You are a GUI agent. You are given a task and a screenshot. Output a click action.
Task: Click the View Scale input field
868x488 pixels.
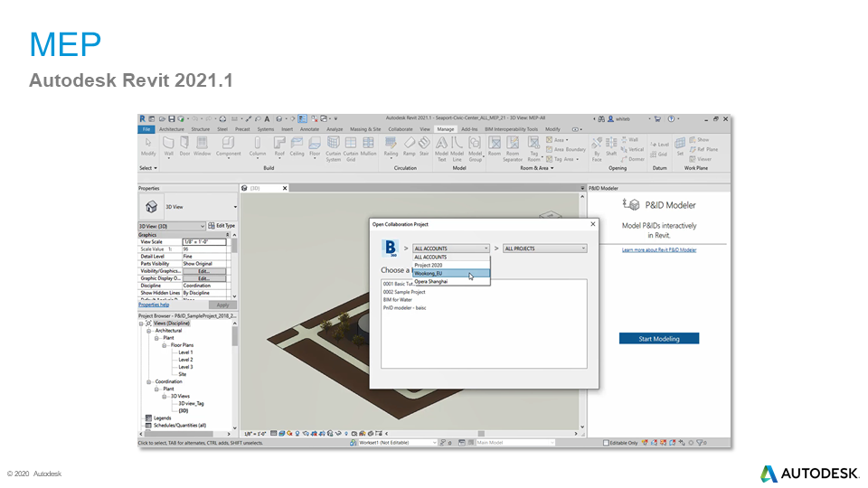[204, 242]
